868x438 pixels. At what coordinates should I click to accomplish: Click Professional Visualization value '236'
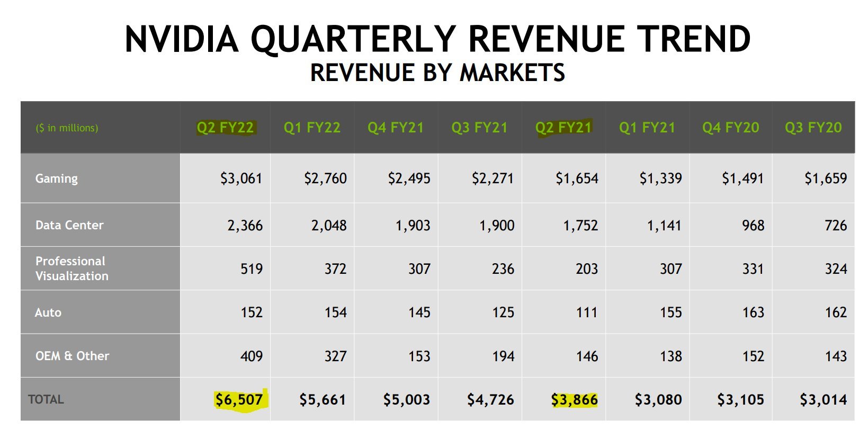(x=503, y=269)
